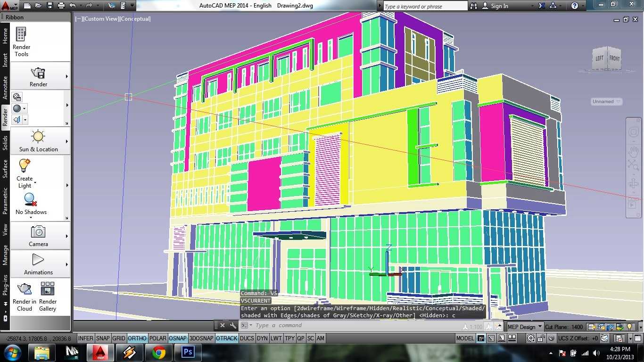Click the MODEL space button
The image size is (644, 362).
click(x=465, y=338)
